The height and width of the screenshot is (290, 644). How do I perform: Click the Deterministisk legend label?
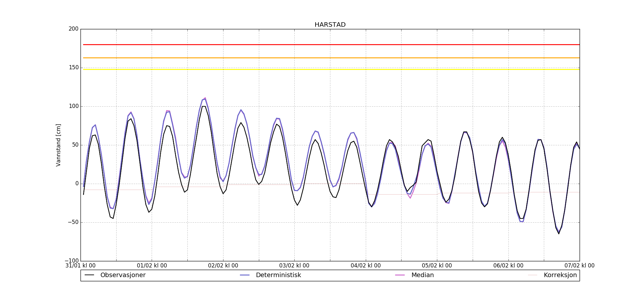[x=278, y=275]
